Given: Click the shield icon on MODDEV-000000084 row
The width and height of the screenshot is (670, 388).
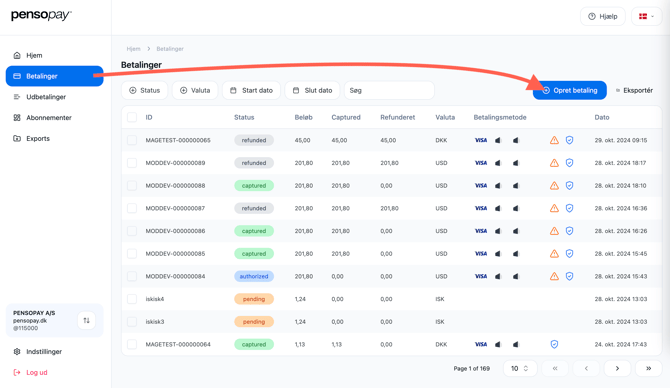Looking at the screenshot, I should point(569,276).
